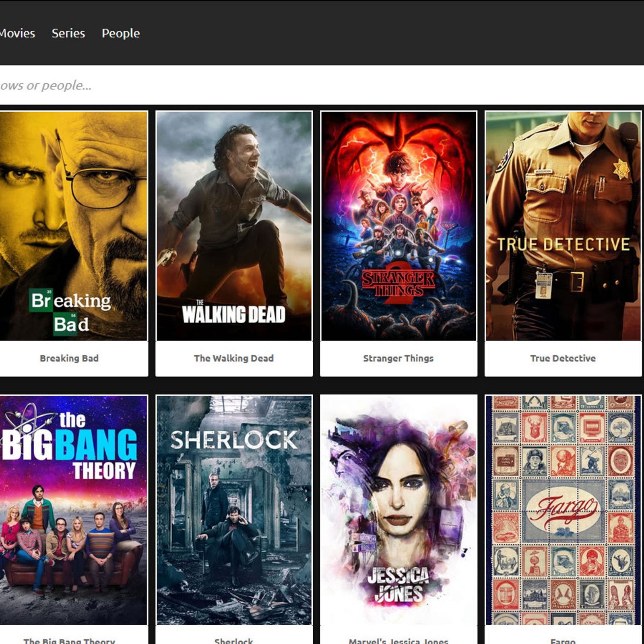Click the True Detective title link
The width and height of the screenshot is (644, 644).
[x=563, y=358]
